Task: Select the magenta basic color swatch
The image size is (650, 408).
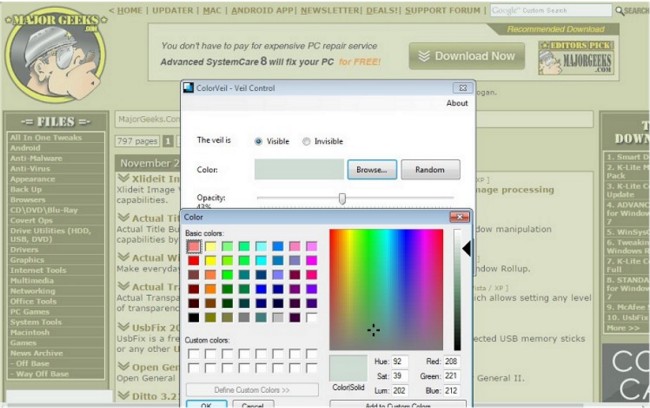Action: [x=311, y=260]
